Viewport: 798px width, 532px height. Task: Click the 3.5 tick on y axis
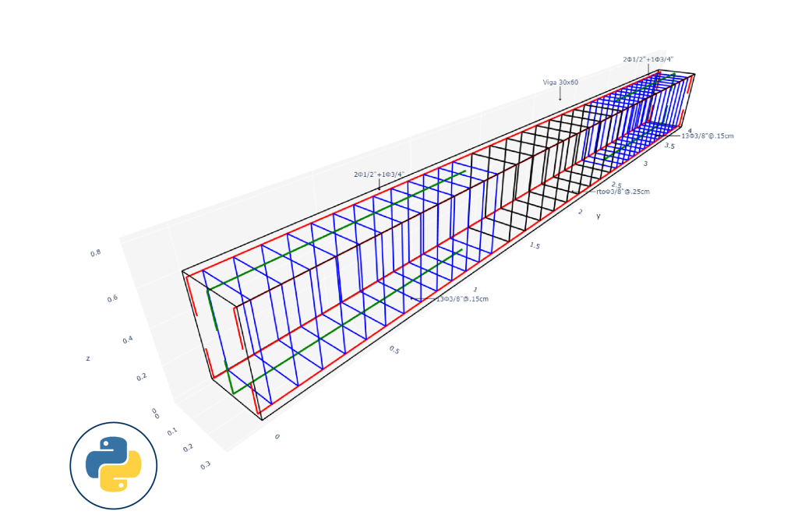(669, 146)
